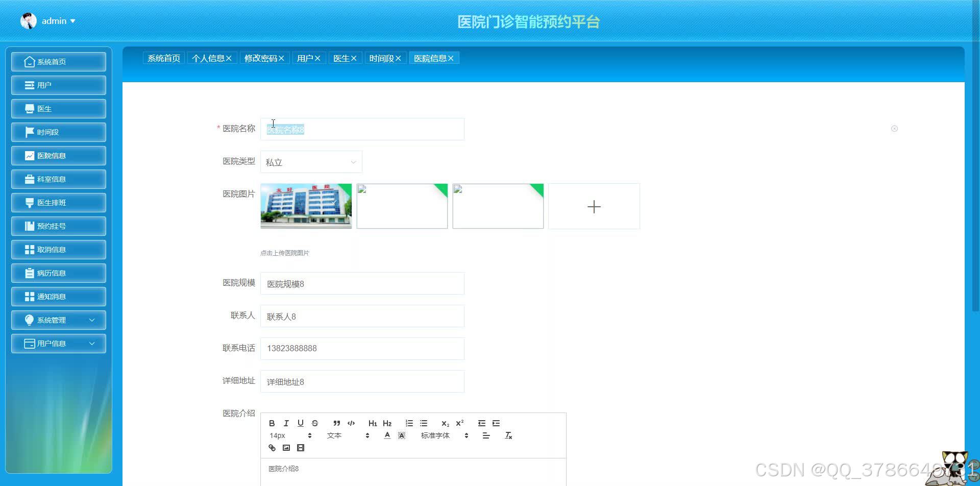This screenshot has width=980, height=486.
Task: Insert a video in editor
Action: pyautogui.click(x=301, y=448)
